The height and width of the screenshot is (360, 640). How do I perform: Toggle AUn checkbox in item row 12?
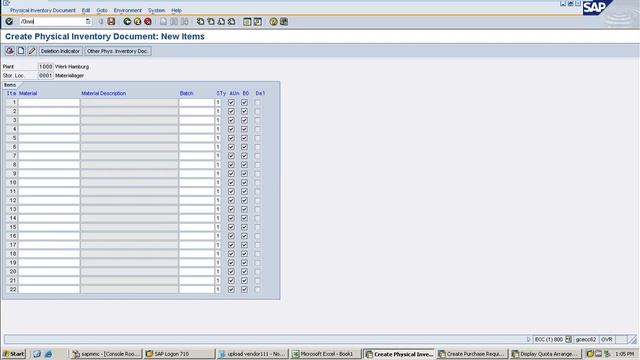coord(231,200)
